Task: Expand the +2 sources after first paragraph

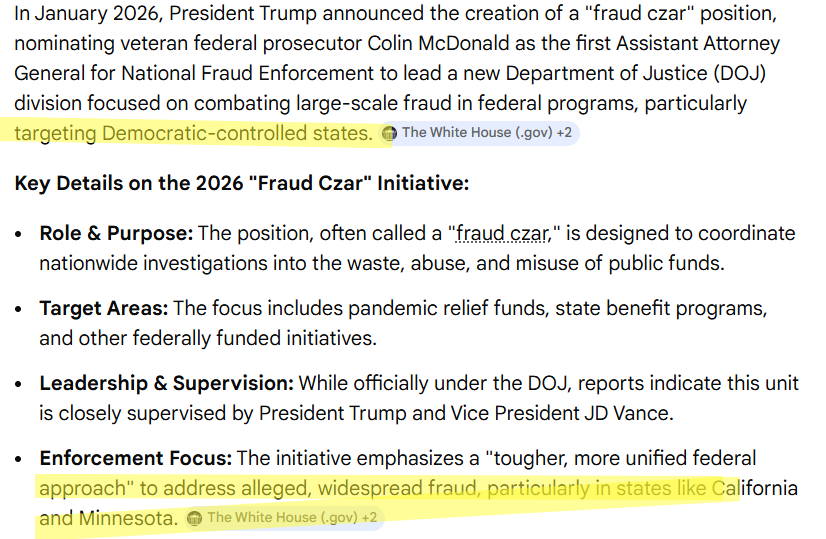Action: (565, 133)
